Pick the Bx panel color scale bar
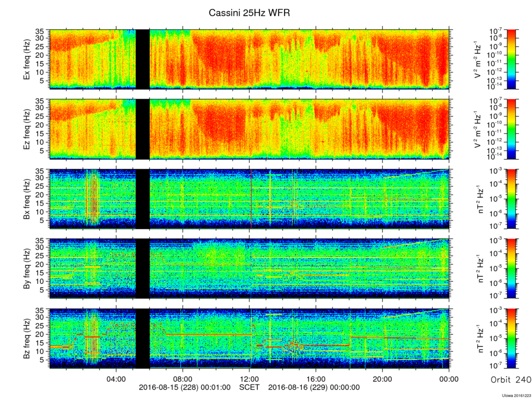This screenshot has height=398, width=532. point(511,199)
